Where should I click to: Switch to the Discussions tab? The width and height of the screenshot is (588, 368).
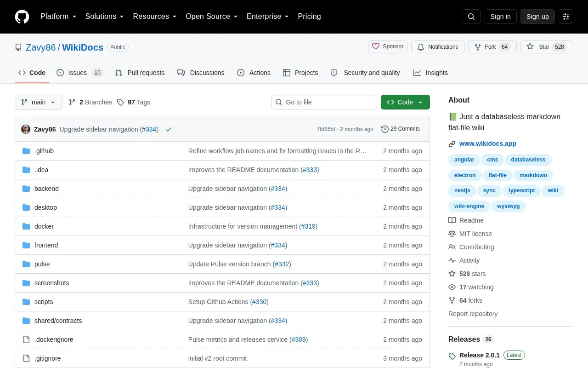click(201, 73)
